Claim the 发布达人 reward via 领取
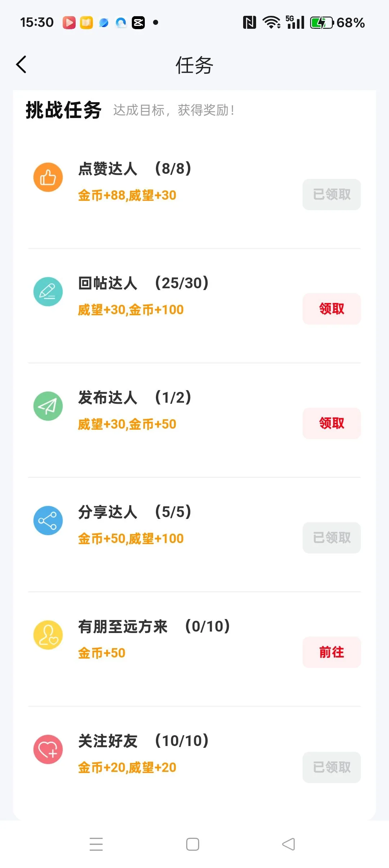 click(x=331, y=423)
